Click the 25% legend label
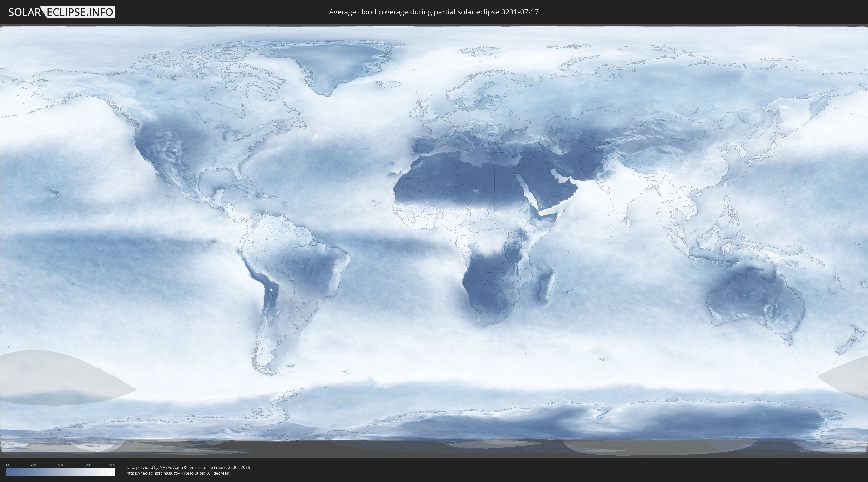 pos(33,465)
